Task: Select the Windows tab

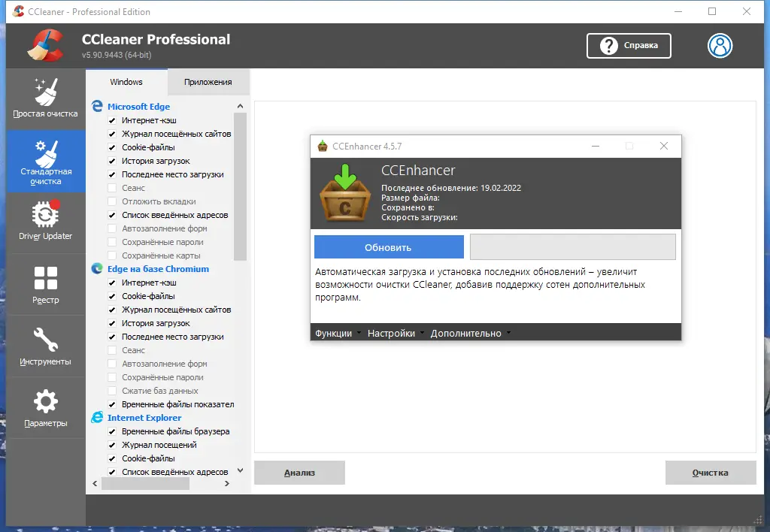Action: [x=126, y=81]
